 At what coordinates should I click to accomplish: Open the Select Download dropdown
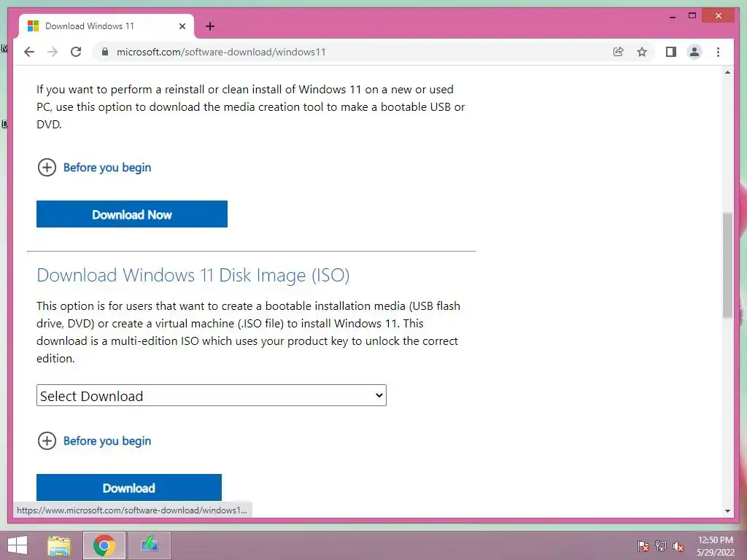(x=211, y=395)
